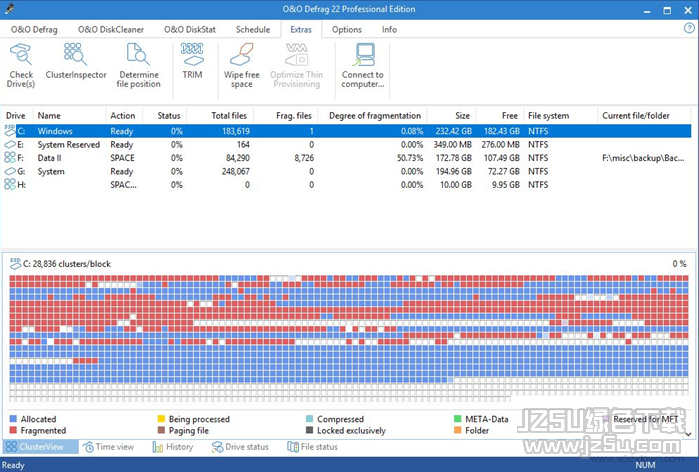Sort by the Status column header
The image size is (699, 472).
164,115
